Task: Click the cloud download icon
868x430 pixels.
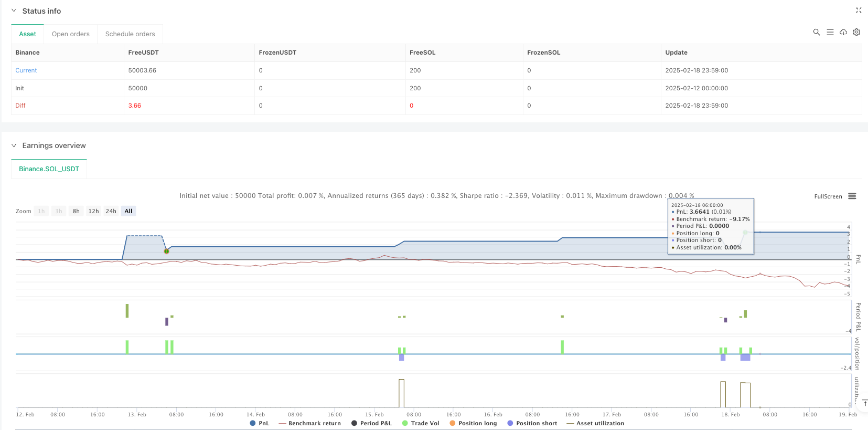Action: click(x=843, y=32)
